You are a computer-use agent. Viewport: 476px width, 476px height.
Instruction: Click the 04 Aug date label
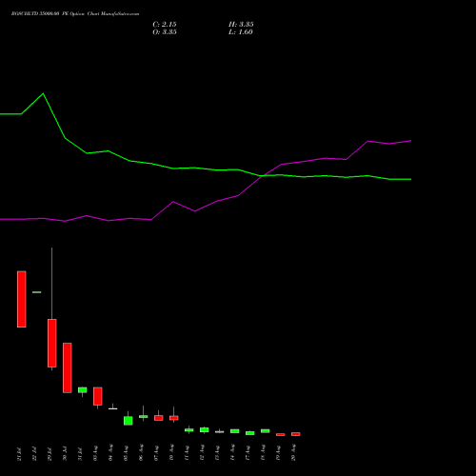110,453
